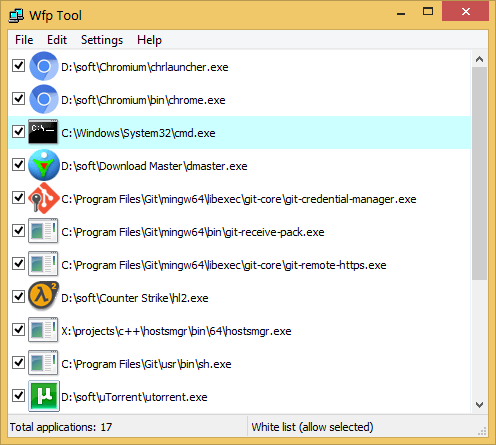This screenshot has width=496, height=445.
Task: Select the D:\soft\Counter Strike\hl2.exe path text
Action: click(x=135, y=298)
